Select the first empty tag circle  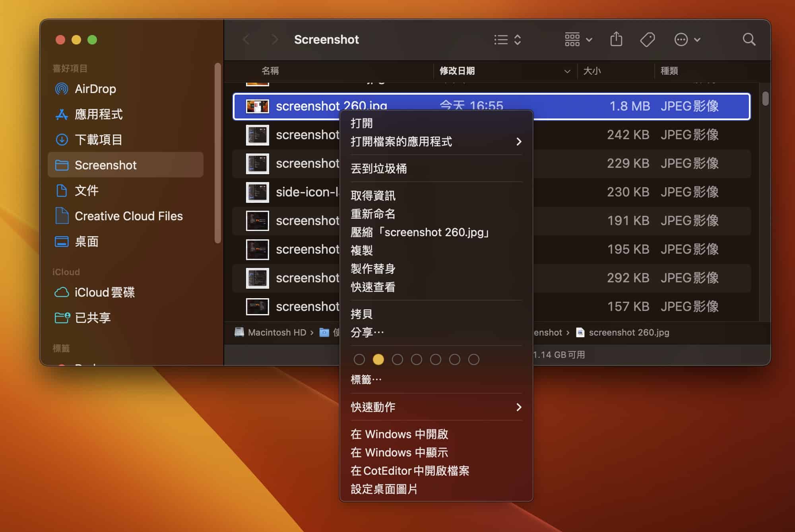pos(359,359)
